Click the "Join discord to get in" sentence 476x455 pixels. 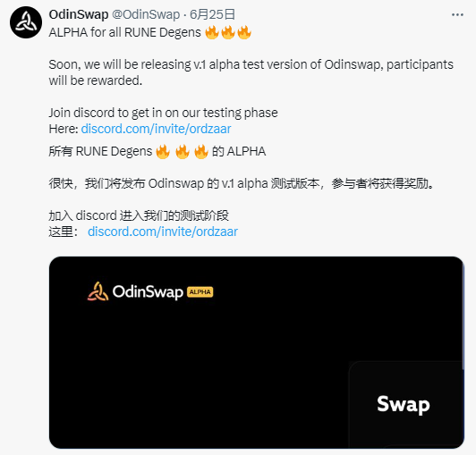[x=164, y=113]
